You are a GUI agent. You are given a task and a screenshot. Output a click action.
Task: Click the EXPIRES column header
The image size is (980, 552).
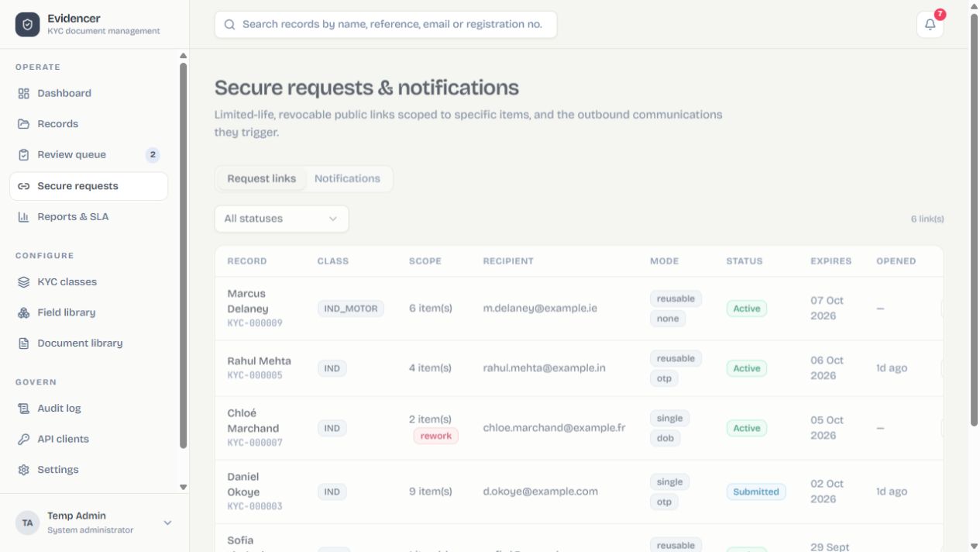831,261
